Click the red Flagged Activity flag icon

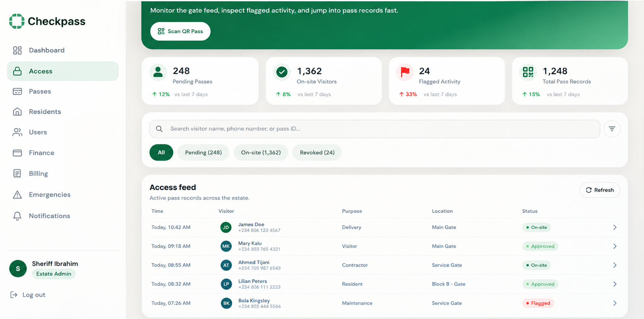pyautogui.click(x=405, y=72)
